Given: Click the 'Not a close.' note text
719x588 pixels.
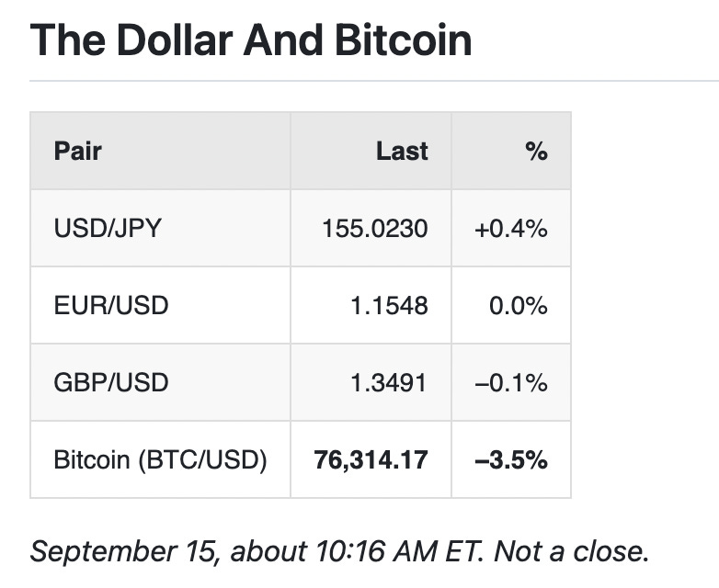Looking at the screenshot, I should point(571,551).
